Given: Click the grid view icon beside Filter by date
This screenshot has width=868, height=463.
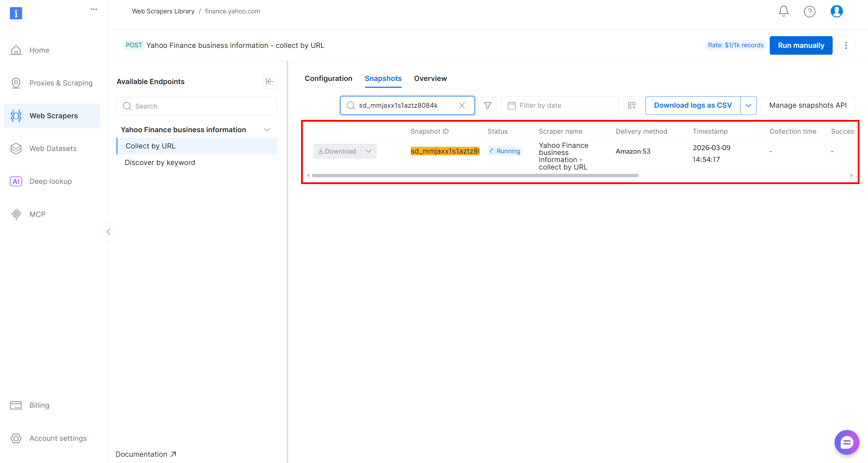Looking at the screenshot, I should [632, 105].
